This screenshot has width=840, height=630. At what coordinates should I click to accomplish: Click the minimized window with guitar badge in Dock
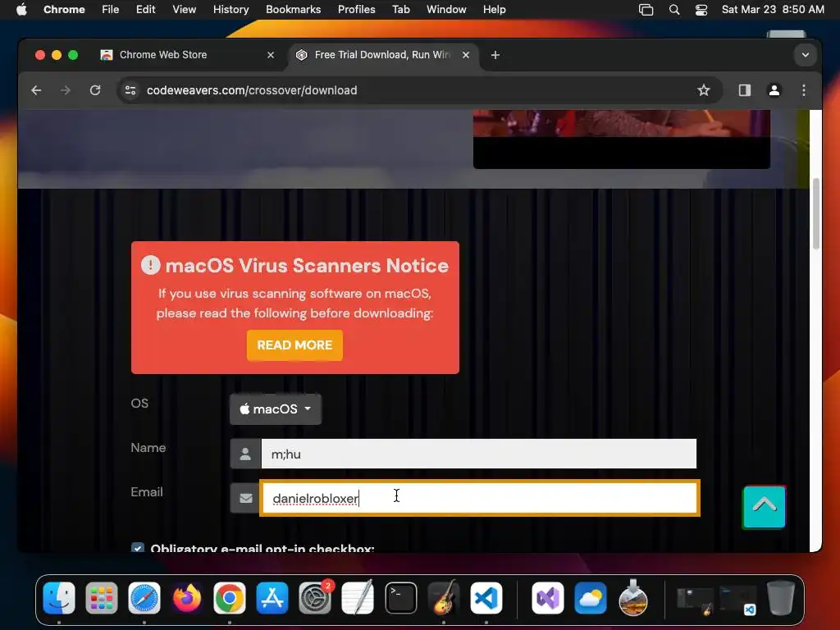[x=694, y=600]
